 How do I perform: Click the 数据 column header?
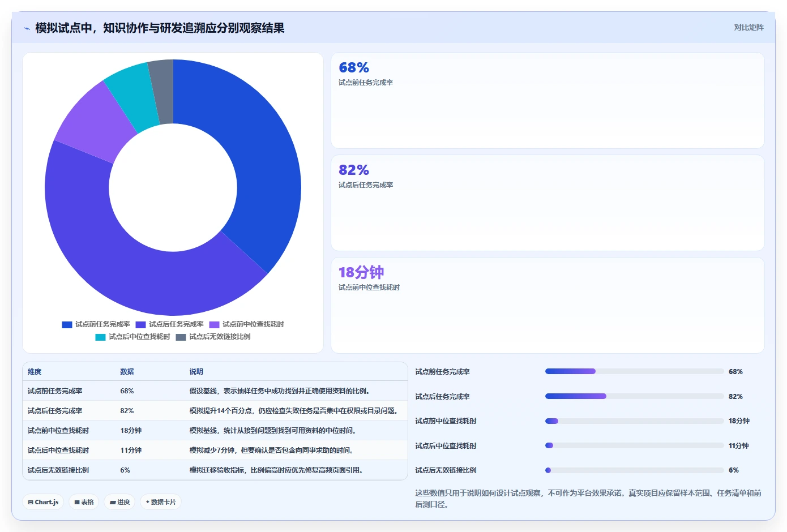pyautogui.click(x=127, y=372)
